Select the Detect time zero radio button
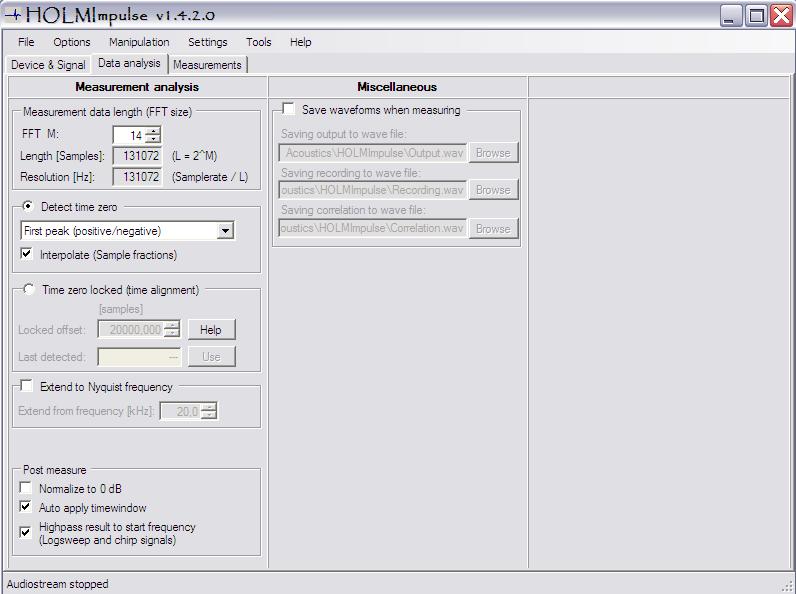796x594 pixels. click(x=28, y=206)
